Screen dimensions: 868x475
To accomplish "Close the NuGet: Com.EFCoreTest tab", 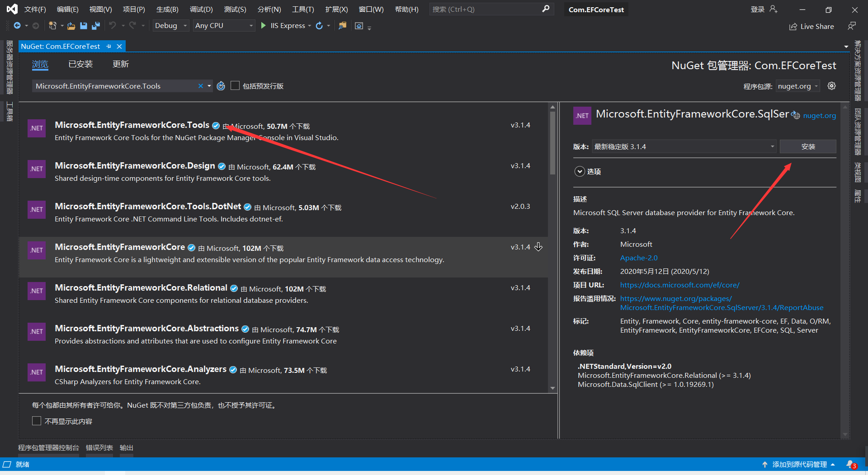I will [x=119, y=46].
